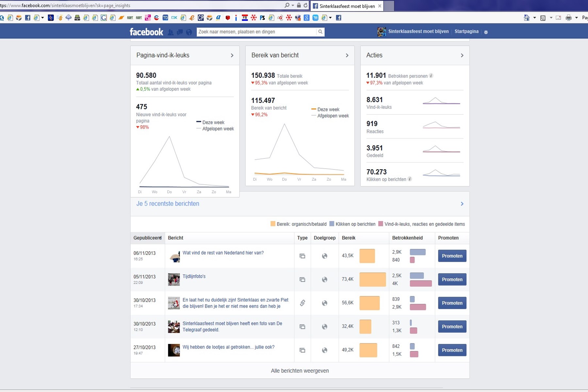Viewport: 588px width, 392px height.
Task: Expand arrow for Je 5 recentste berichten
Action: click(x=462, y=204)
